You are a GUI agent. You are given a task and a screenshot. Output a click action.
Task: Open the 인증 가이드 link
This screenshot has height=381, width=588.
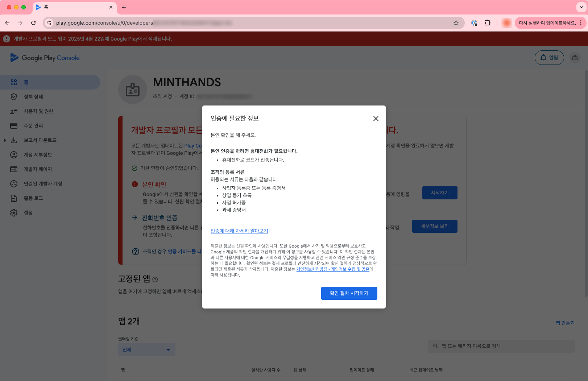pos(185,252)
